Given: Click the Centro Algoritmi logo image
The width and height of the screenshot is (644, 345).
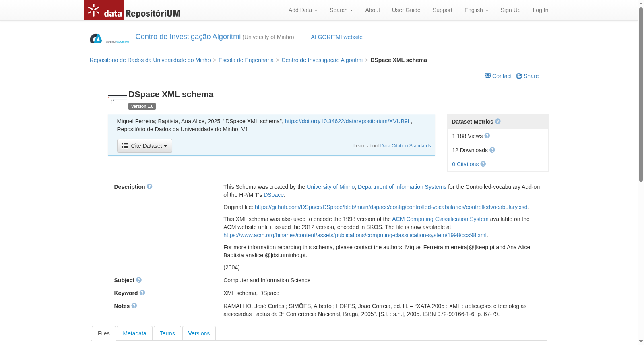Looking at the screenshot, I should (x=109, y=38).
